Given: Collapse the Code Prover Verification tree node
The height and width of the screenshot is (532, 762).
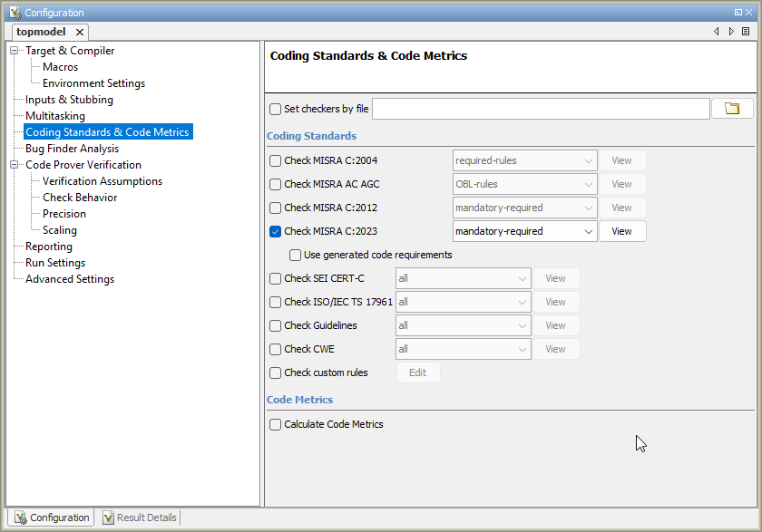Looking at the screenshot, I should pyautogui.click(x=15, y=165).
